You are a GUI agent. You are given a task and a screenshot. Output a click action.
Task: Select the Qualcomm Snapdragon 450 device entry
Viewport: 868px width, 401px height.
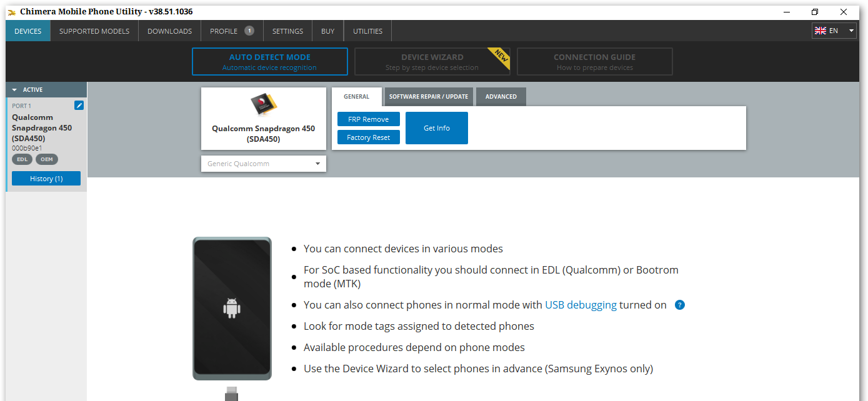coord(46,144)
